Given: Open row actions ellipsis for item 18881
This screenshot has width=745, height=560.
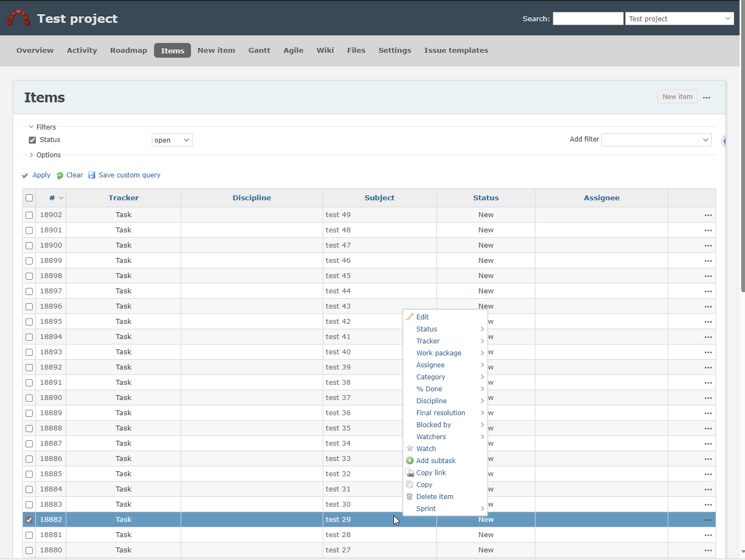Looking at the screenshot, I should (708, 535).
